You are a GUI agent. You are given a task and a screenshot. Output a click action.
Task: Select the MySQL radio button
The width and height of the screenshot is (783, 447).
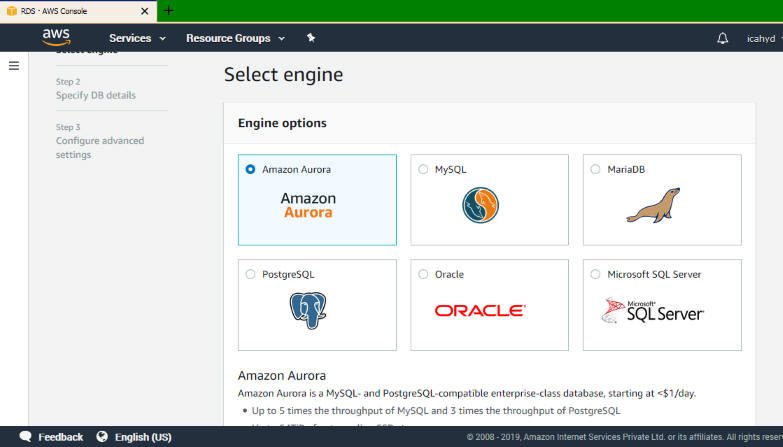423,169
